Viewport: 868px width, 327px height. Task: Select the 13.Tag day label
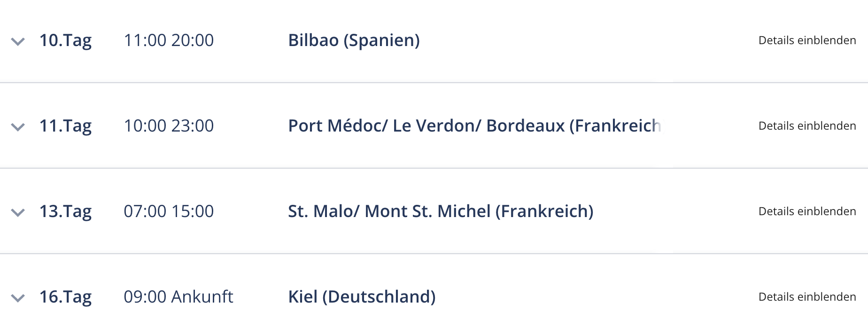[x=65, y=212]
